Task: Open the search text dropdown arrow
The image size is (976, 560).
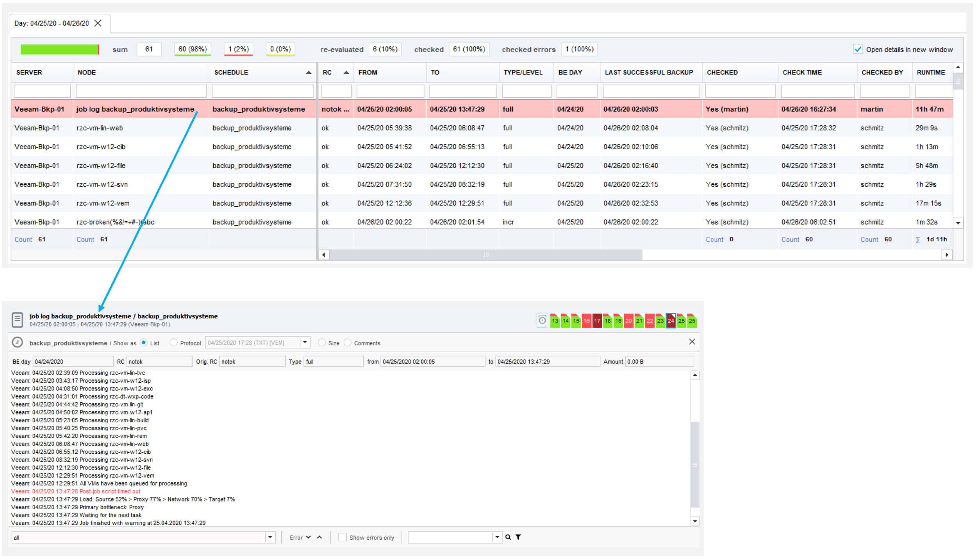Action: point(497,537)
